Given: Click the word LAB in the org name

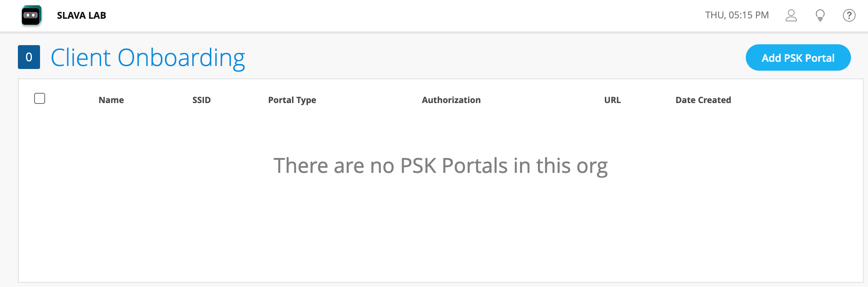Looking at the screenshot, I should 97,15.
